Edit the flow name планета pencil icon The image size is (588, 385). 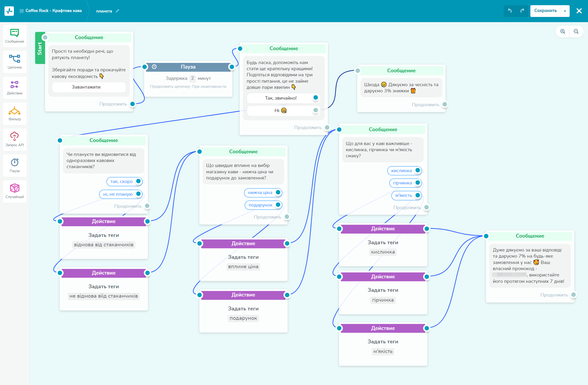[x=117, y=11]
